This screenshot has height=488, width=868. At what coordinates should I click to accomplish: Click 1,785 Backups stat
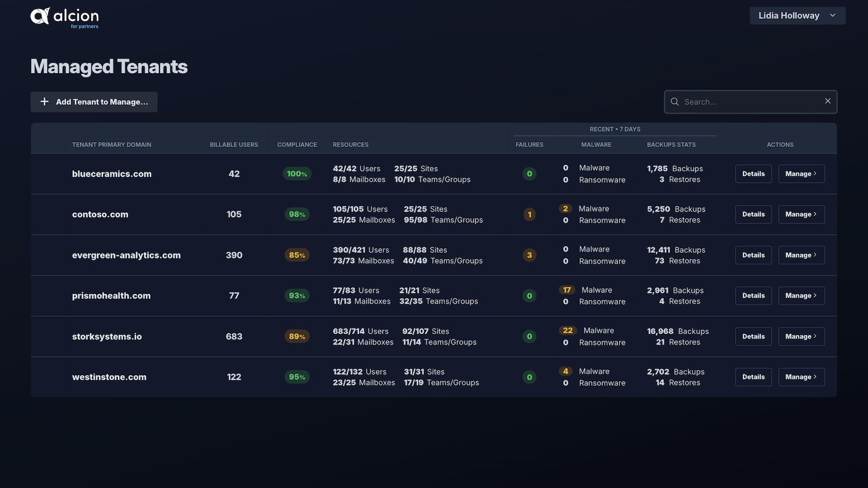675,169
